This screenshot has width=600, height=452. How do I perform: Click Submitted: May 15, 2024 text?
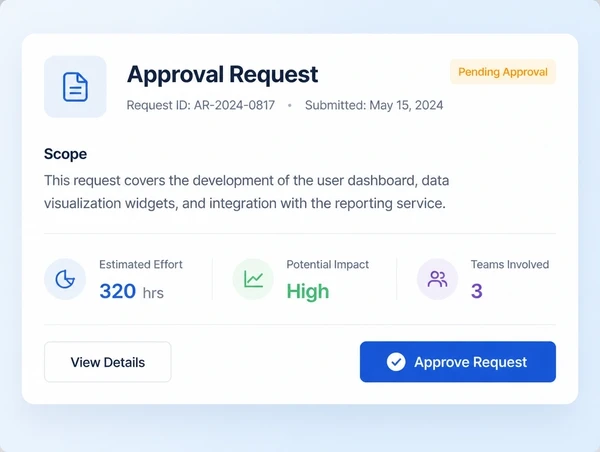click(x=374, y=105)
